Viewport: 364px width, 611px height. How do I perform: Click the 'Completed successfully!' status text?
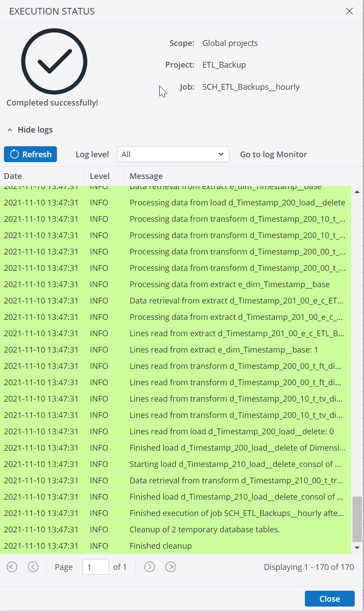53,102
